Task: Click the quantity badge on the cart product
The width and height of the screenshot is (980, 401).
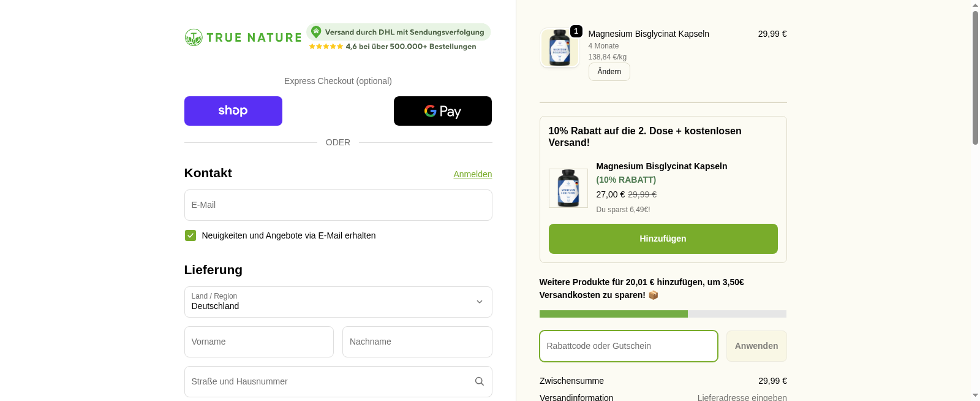Action: pos(576,31)
